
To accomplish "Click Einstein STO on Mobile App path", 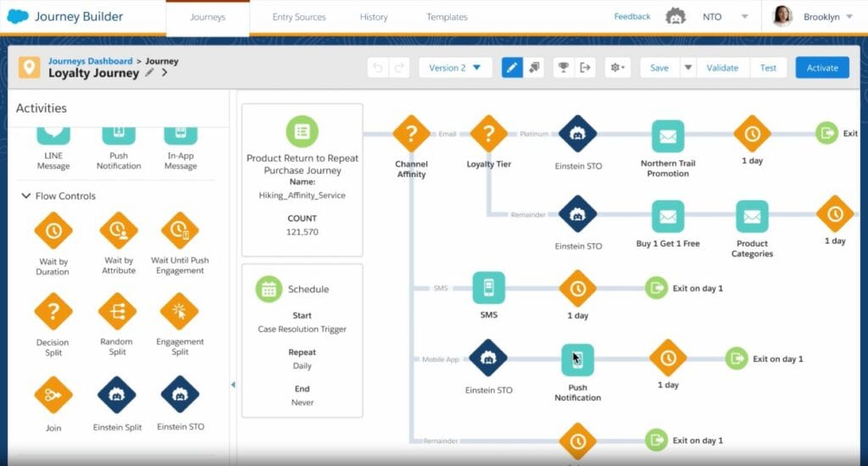I will coord(488,358).
